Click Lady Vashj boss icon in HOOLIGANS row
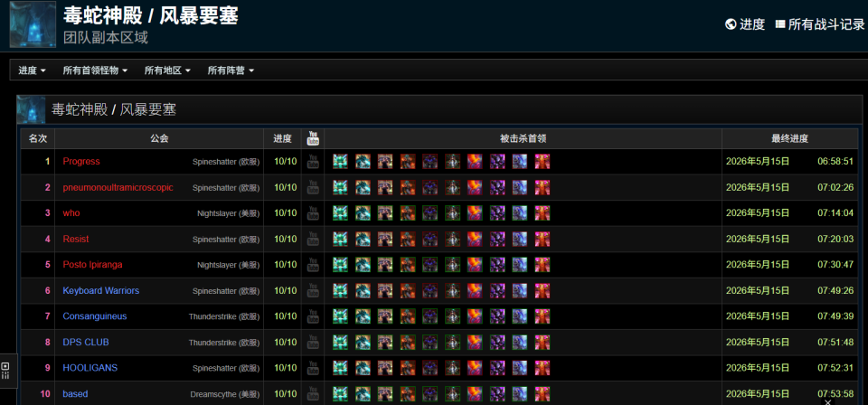This screenshot has height=405, width=868. coord(452,368)
